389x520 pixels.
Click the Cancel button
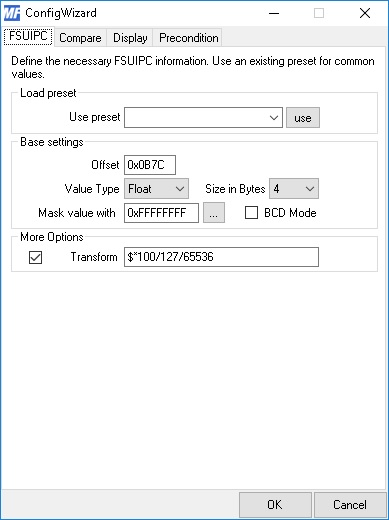click(x=350, y=505)
